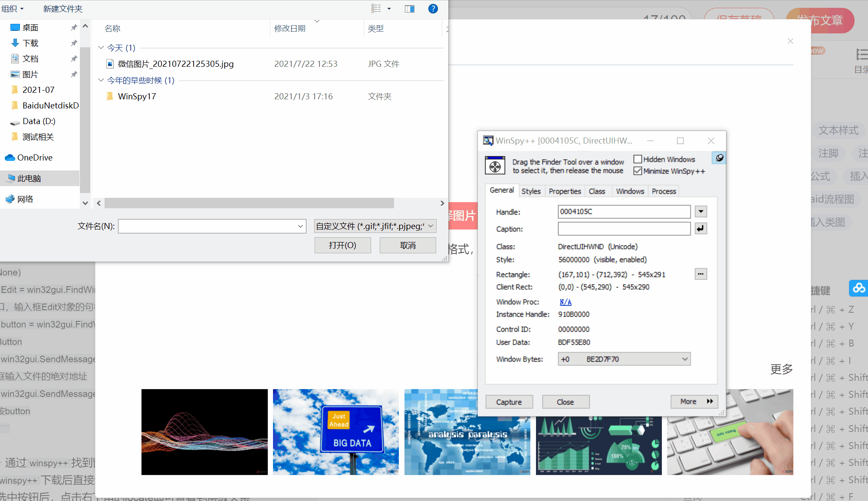This screenshot has height=501, width=868.
Task: Click the More button in WinSpy++
Action: click(694, 401)
